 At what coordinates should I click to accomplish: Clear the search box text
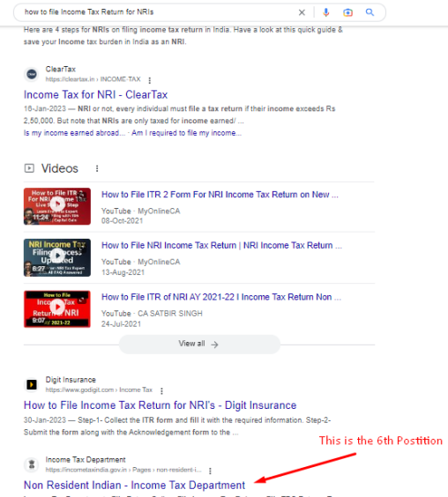point(302,12)
